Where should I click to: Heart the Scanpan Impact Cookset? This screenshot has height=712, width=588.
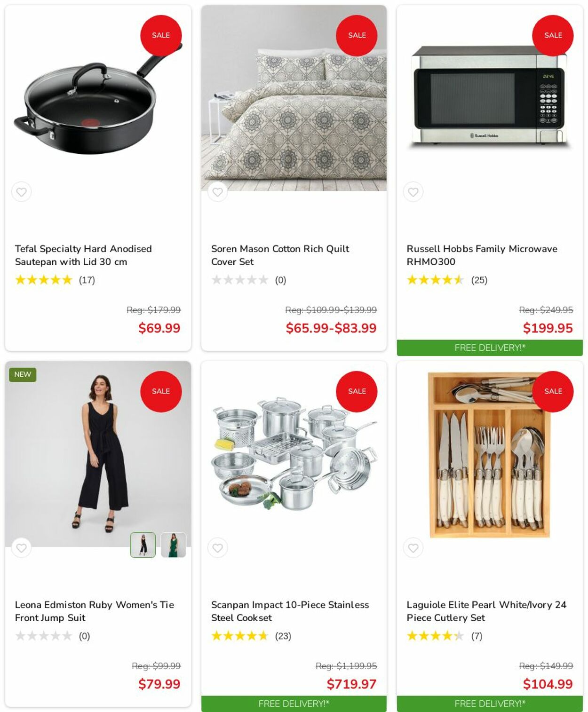click(x=217, y=548)
